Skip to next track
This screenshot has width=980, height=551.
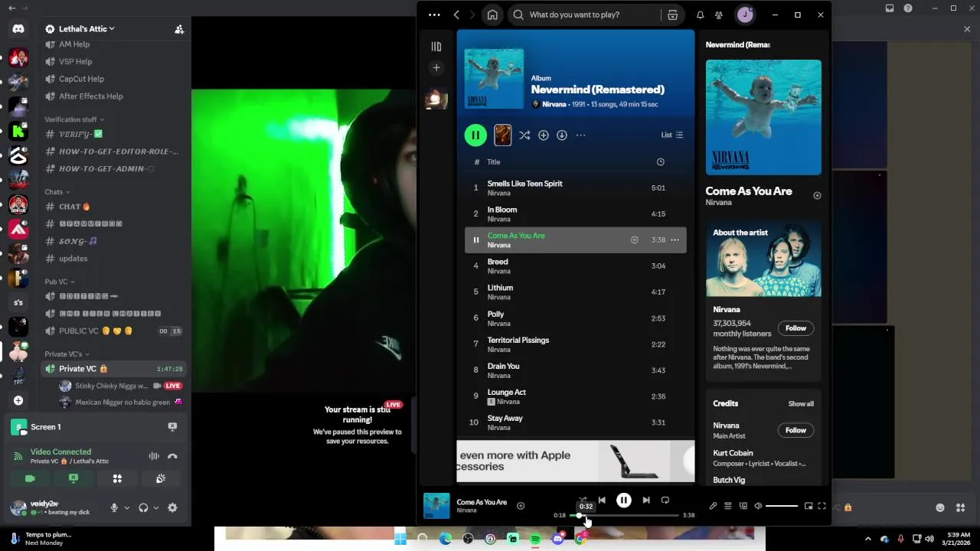click(645, 500)
